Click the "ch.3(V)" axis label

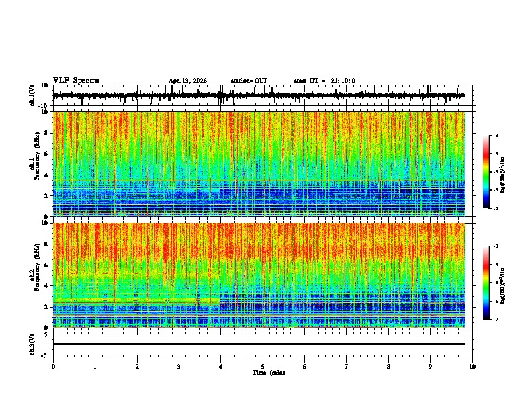point(32,345)
